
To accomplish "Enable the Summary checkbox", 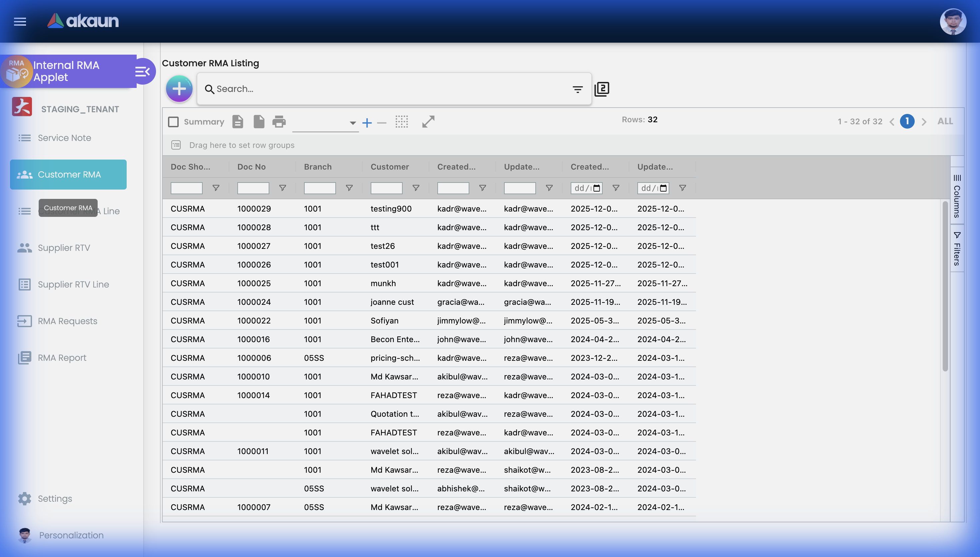I will tap(173, 122).
